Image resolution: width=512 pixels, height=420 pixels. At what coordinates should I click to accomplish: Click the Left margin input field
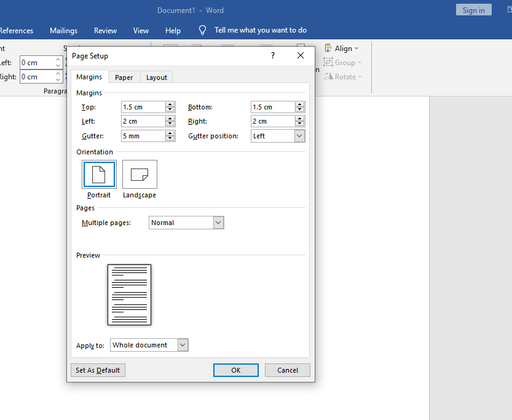point(143,122)
